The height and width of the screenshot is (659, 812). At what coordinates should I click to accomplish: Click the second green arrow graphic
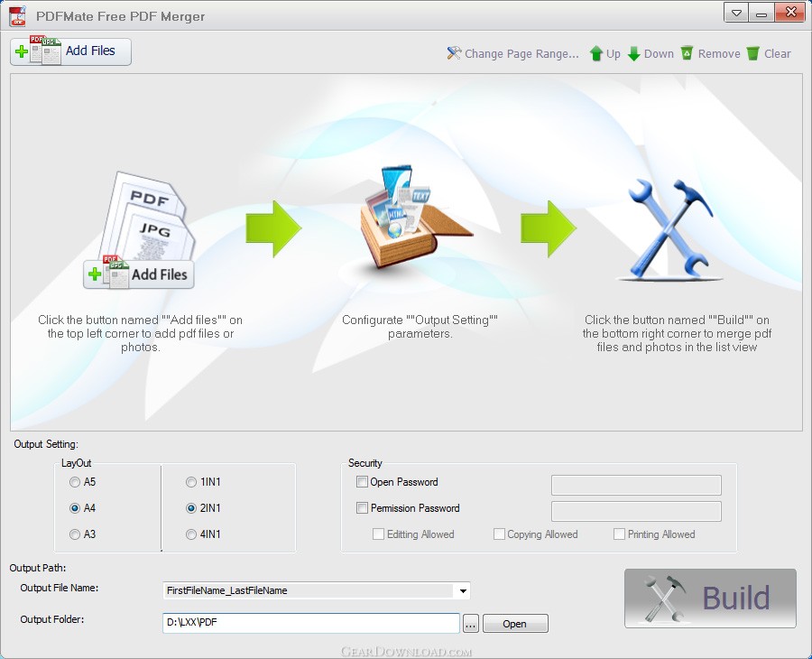tap(549, 228)
